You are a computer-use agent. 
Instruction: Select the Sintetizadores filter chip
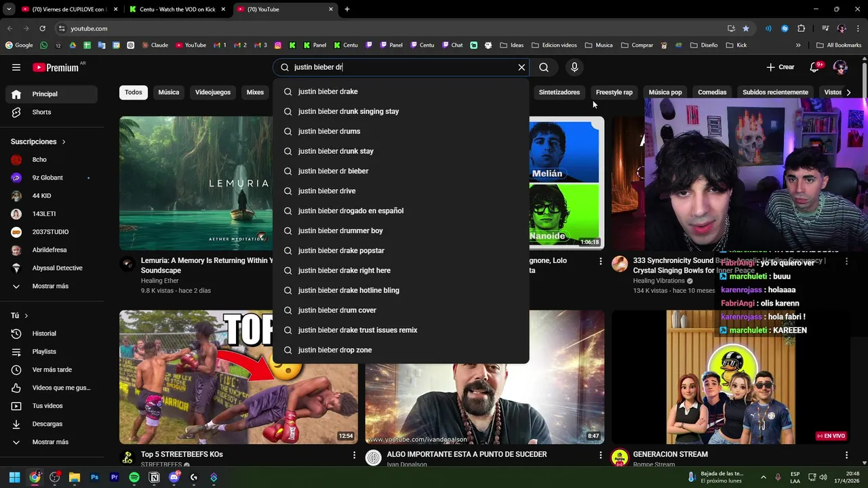click(x=559, y=92)
